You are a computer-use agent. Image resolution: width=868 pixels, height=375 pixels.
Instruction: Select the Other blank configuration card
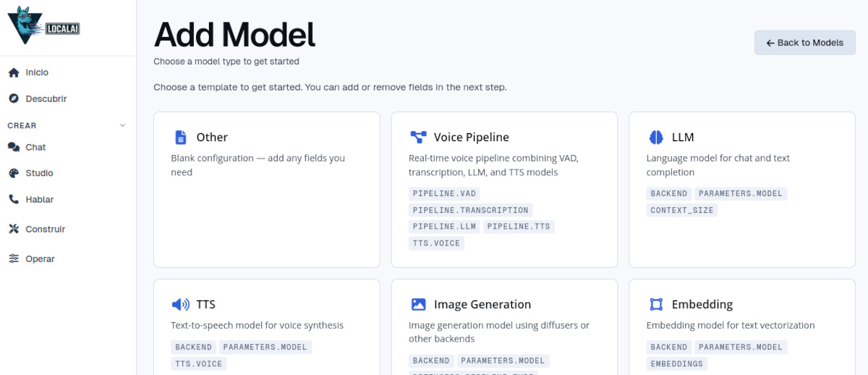(x=267, y=190)
